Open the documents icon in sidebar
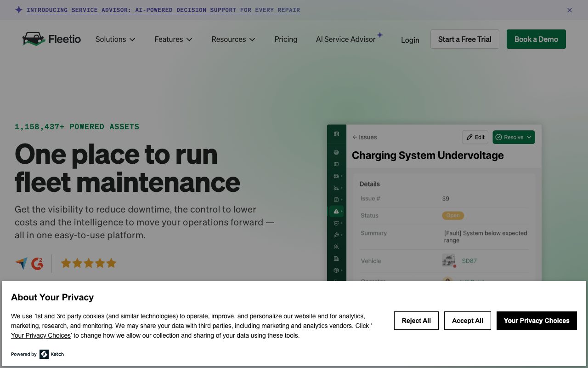The image size is (588, 368). tap(336, 259)
